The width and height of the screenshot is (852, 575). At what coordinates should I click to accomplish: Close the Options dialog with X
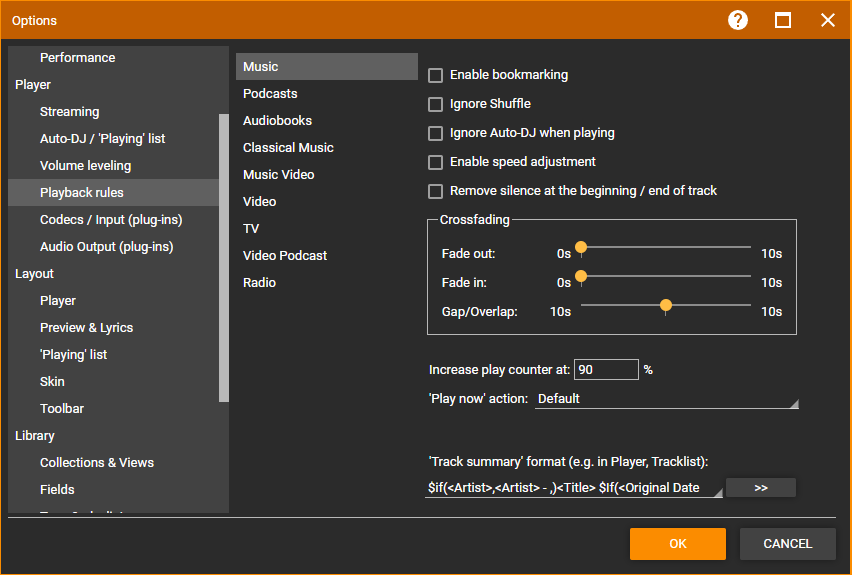[828, 21]
